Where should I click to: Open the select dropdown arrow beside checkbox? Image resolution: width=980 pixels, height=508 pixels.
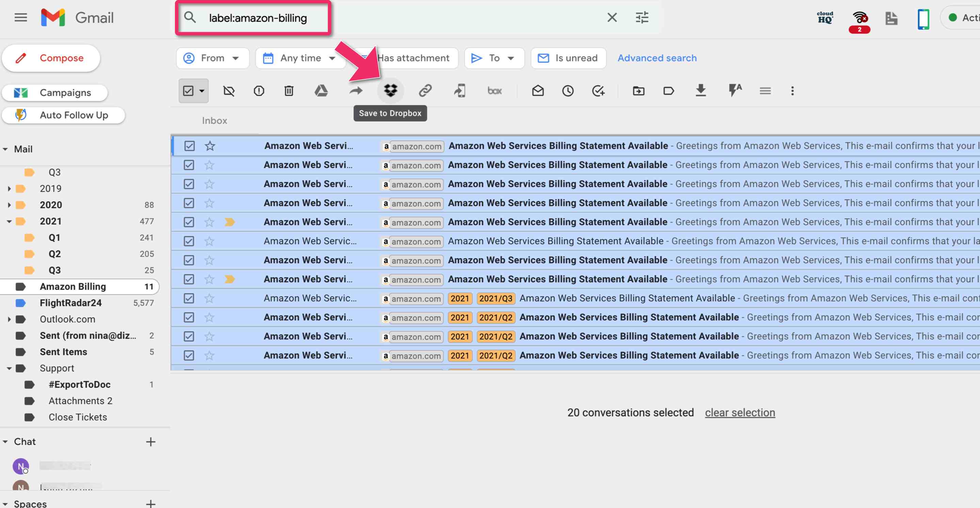202,91
